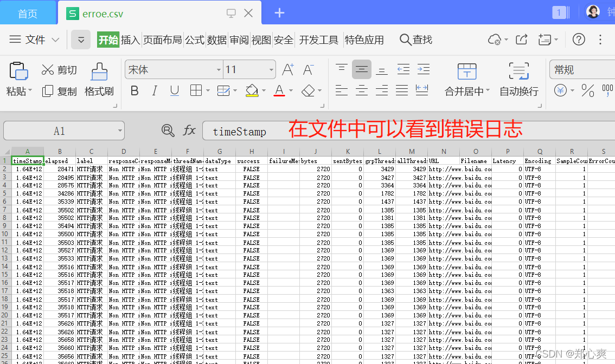Click the fx insert function icon

(189, 130)
